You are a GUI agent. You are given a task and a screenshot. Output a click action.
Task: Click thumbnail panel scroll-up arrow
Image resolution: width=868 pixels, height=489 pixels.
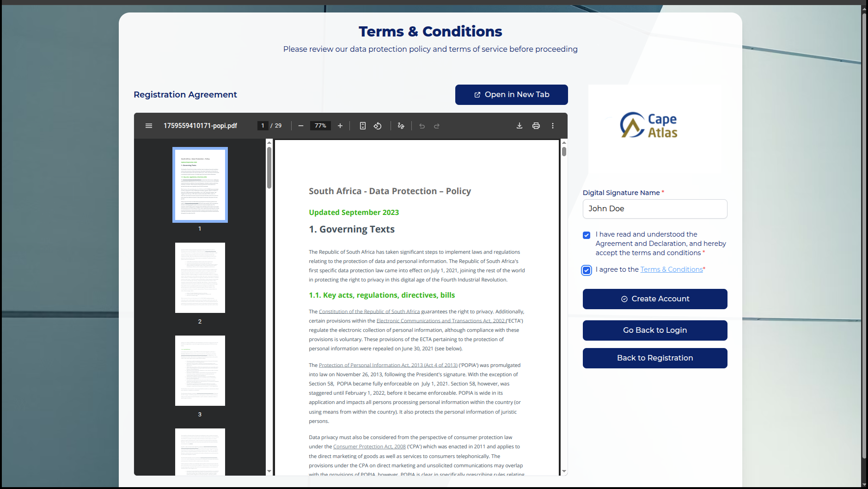pos(269,143)
